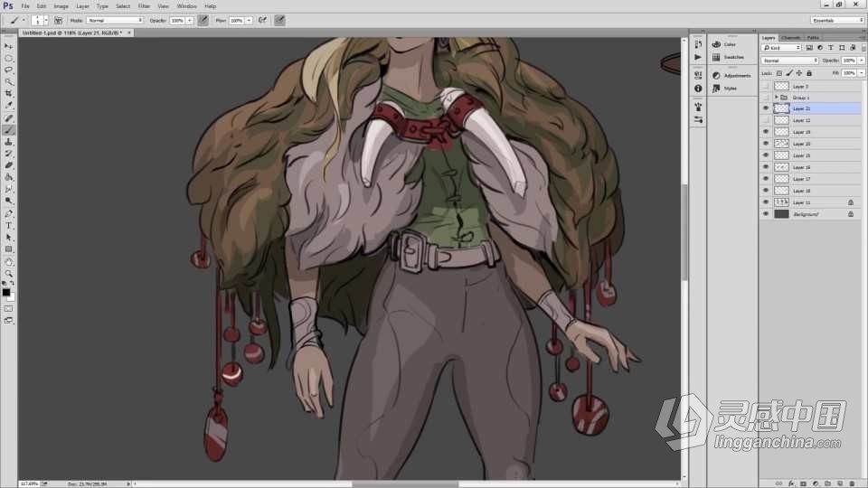This screenshot has width=868, height=488.
Task: Toggle tablet pressure for size
Action: coord(279,20)
